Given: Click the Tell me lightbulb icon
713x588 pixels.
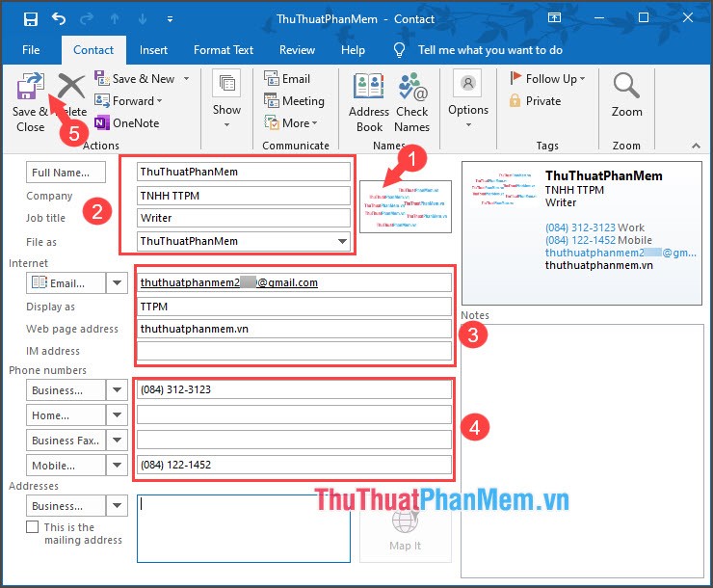Looking at the screenshot, I should (x=399, y=49).
